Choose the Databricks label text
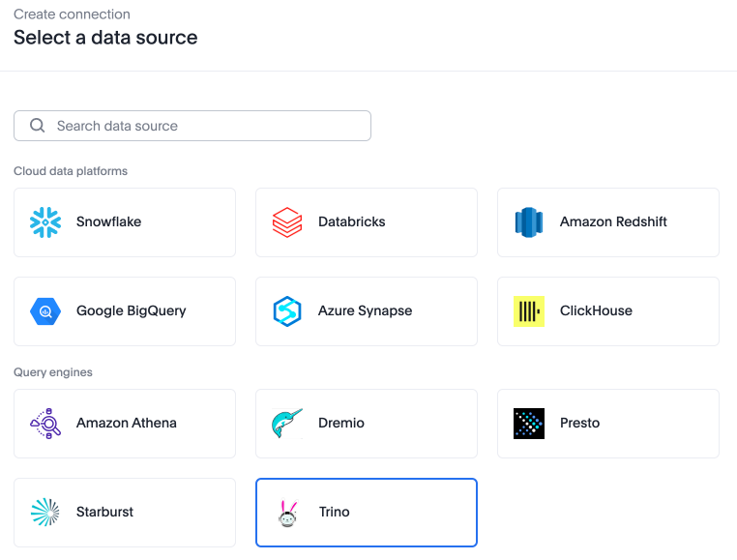Image resolution: width=737 pixels, height=560 pixels. 352,221
